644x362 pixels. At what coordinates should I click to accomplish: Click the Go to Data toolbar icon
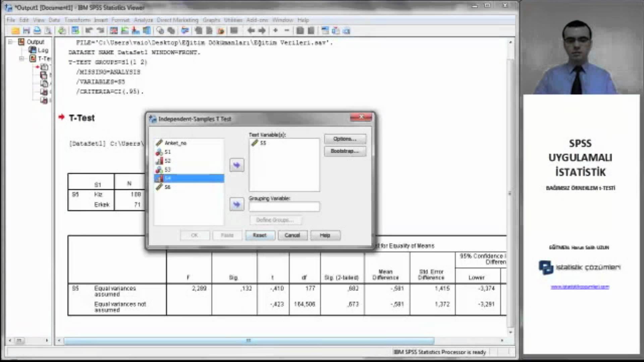pos(114,31)
